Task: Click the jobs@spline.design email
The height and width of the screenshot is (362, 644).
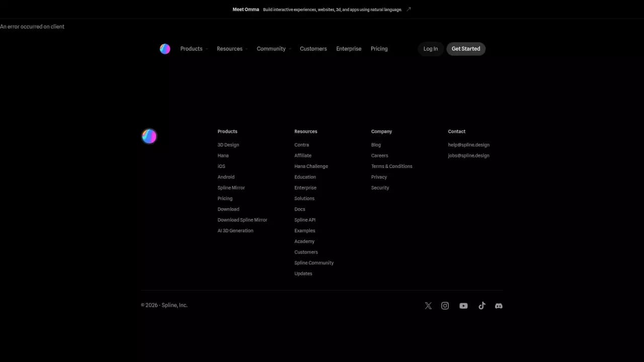Action: pyautogui.click(x=469, y=155)
